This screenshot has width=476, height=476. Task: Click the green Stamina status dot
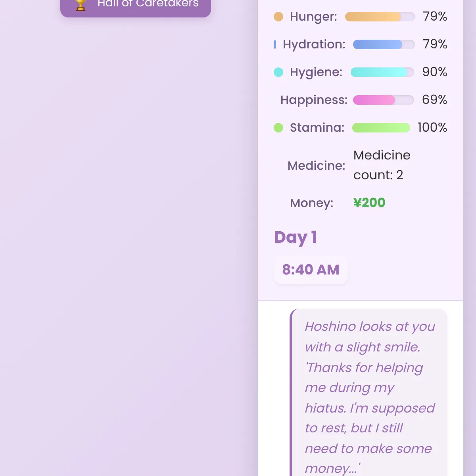[278, 128]
